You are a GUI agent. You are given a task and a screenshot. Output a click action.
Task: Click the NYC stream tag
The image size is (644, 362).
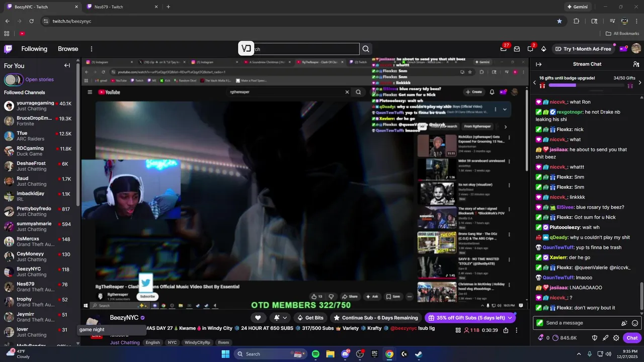172,342
